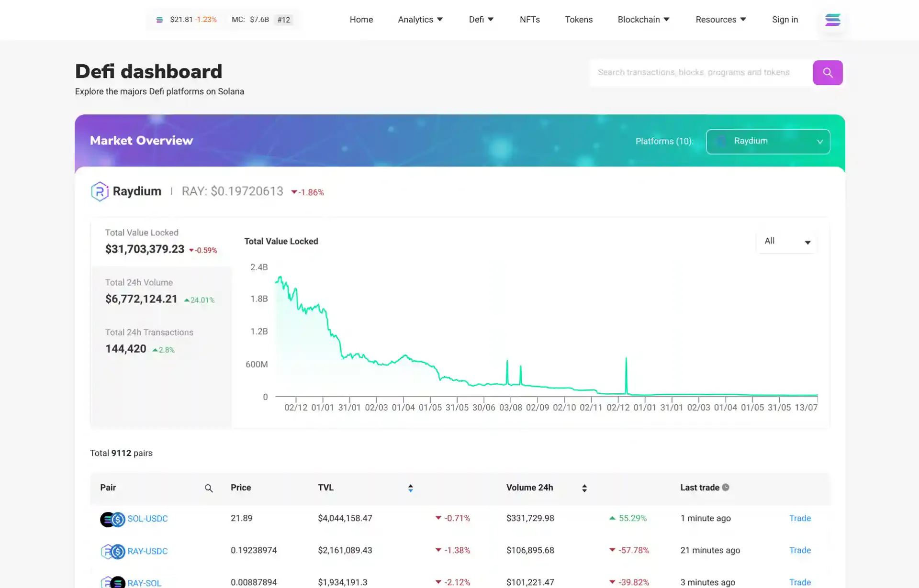Open the chart time range All dropdown
Image resolution: width=919 pixels, height=588 pixels.
click(x=786, y=242)
